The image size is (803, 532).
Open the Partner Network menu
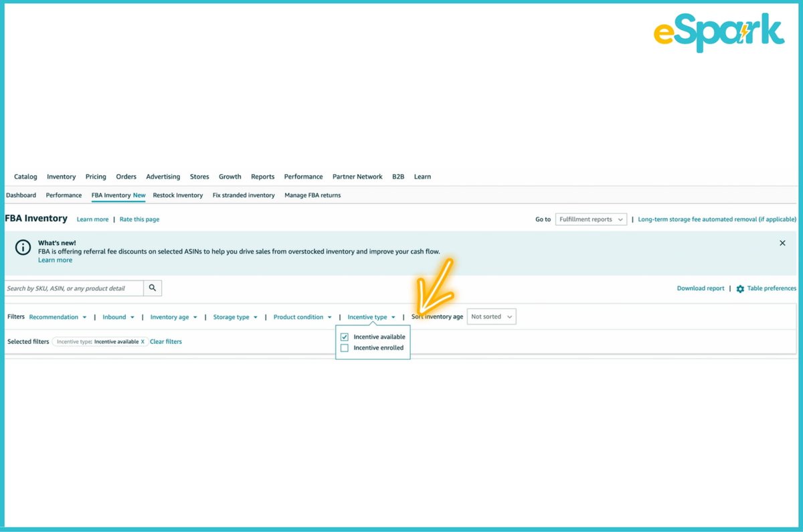[357, 177]
